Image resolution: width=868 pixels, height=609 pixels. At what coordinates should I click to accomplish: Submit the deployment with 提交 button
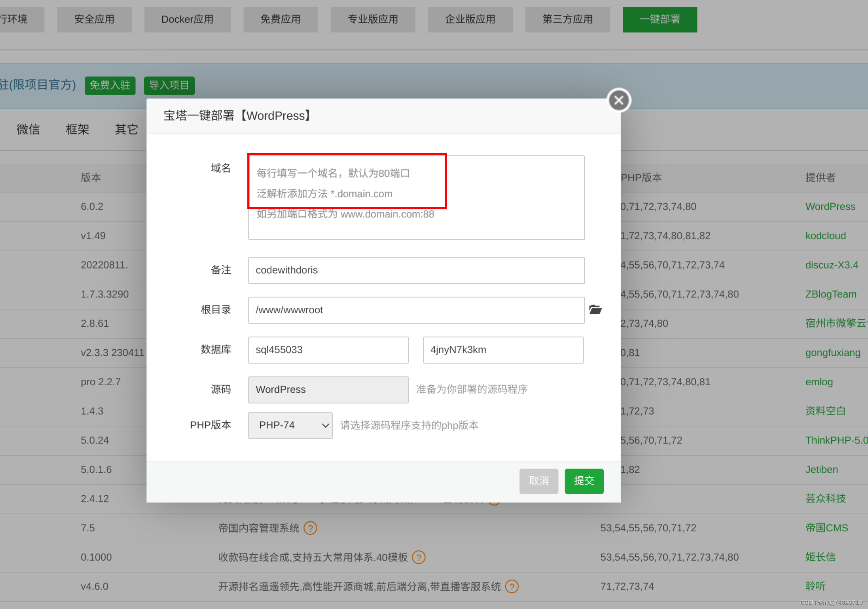coord(584,481)
